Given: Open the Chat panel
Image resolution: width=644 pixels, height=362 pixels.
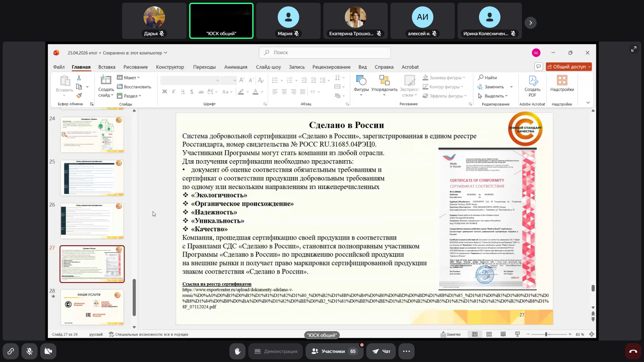Looking at the screenshot, I should [x=381, y=351].
